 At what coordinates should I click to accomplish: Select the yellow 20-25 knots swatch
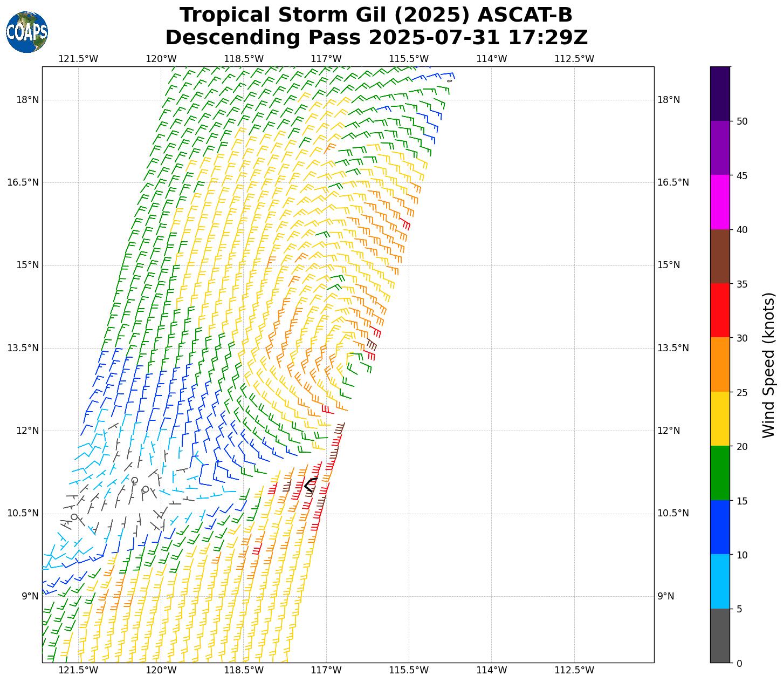click(719, 418)
